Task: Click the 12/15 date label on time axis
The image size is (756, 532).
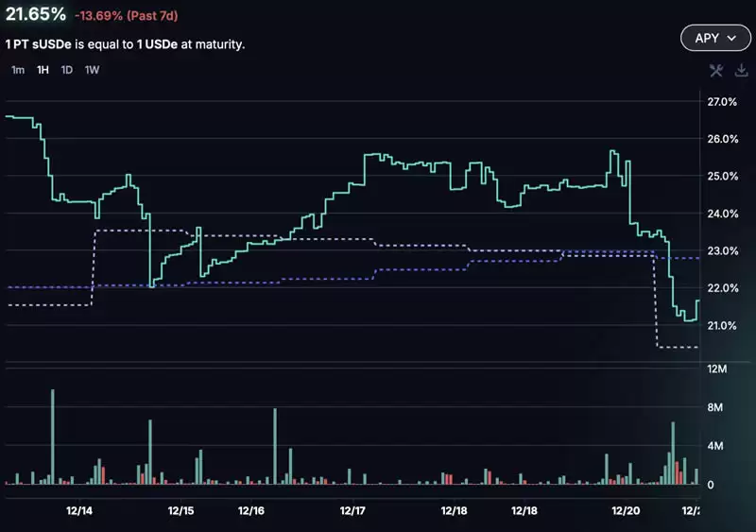Action: tap(180, 510)
